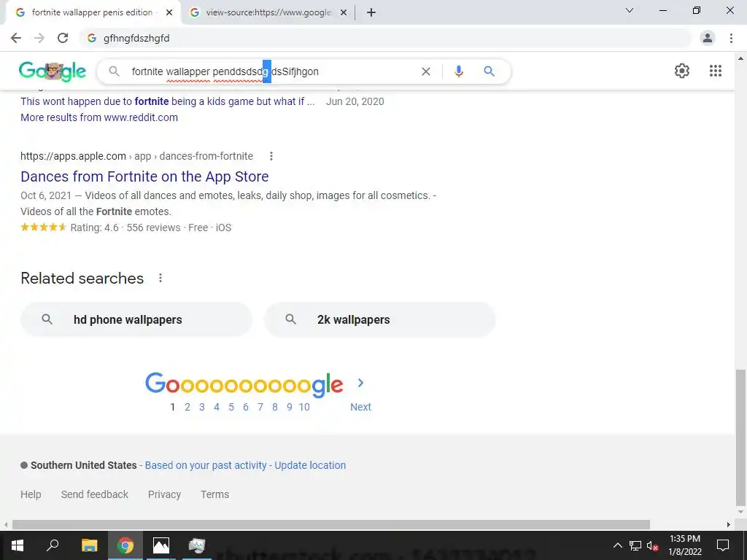
Task: Go to results page 7
Action: click(x=260, y=407)
